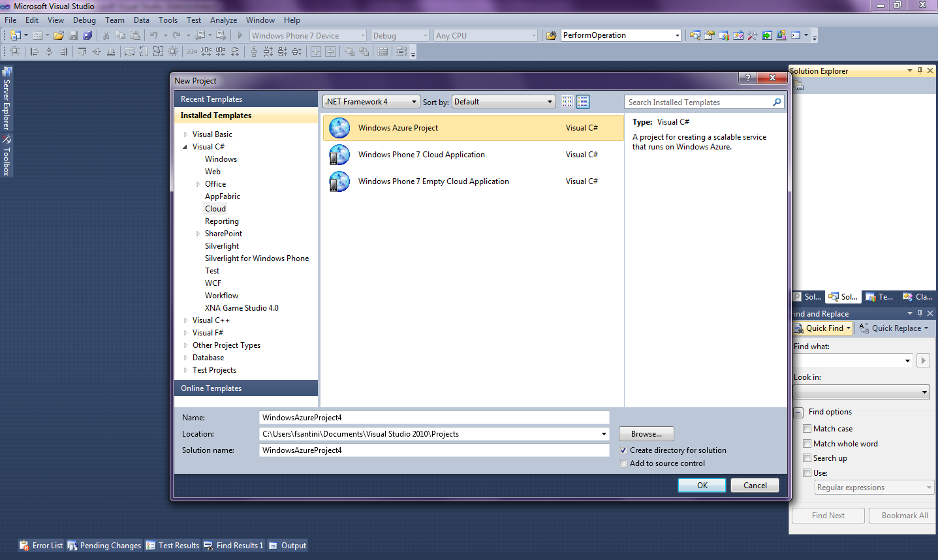Click OK to create the project
The height and width of the screenshot is (560, 938).
[702, 486]
